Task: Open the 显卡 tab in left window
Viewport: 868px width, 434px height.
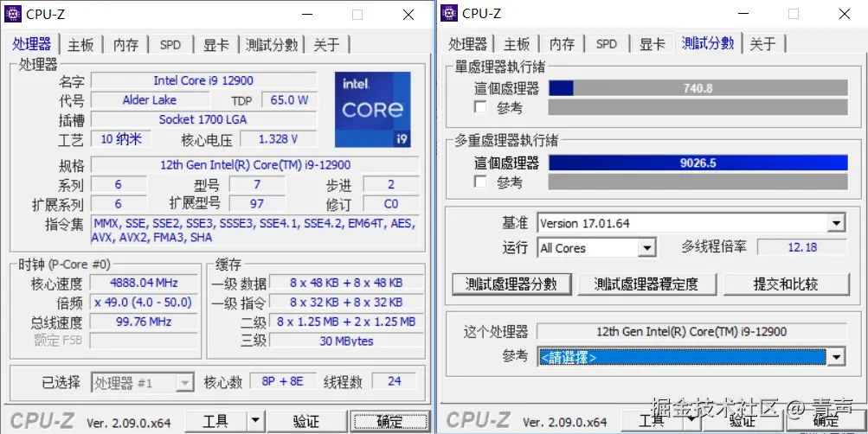Action: pos(215,45)
